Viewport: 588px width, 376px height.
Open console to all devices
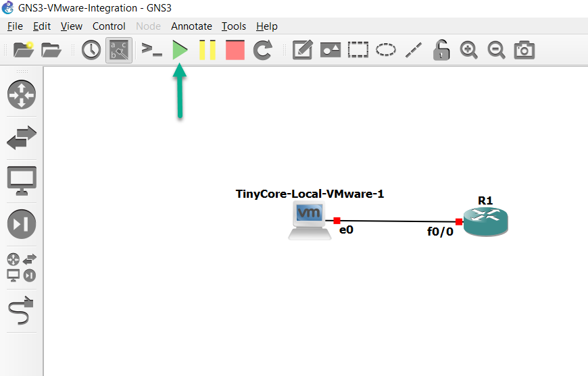pyautogui.click(x=152, y=50)
